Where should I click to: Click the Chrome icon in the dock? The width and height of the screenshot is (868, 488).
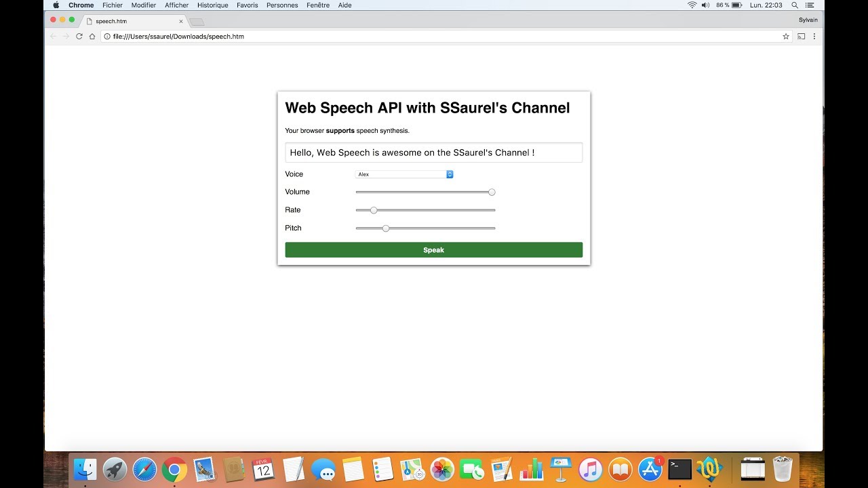point(174,469)
